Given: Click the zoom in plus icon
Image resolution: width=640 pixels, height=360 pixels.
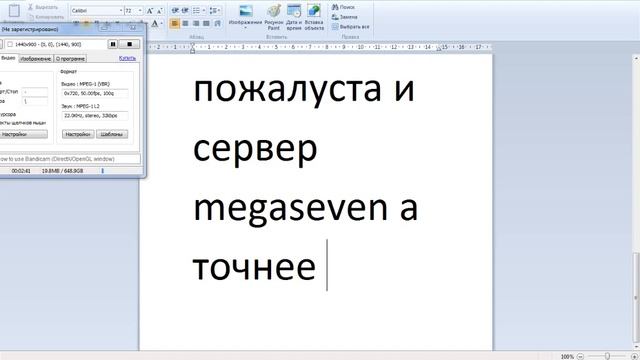Looking at the screenshot, I should click(x=634, y=356).
